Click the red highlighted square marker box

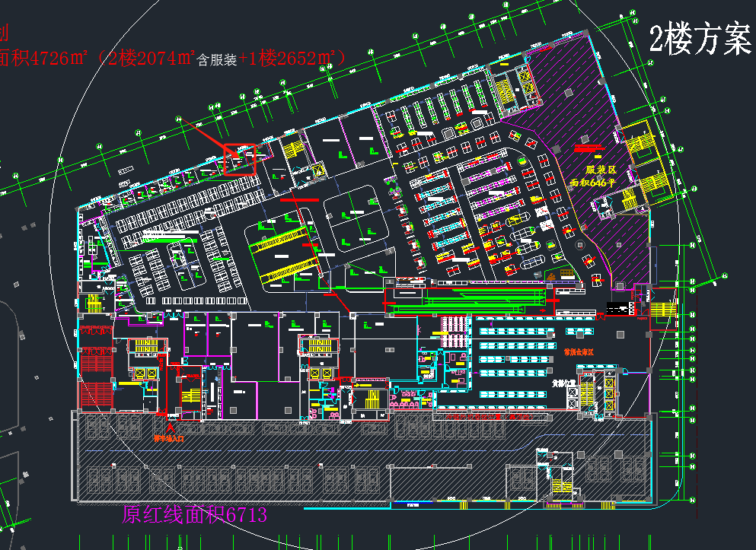pyautogui.click(x=240, y=158)
